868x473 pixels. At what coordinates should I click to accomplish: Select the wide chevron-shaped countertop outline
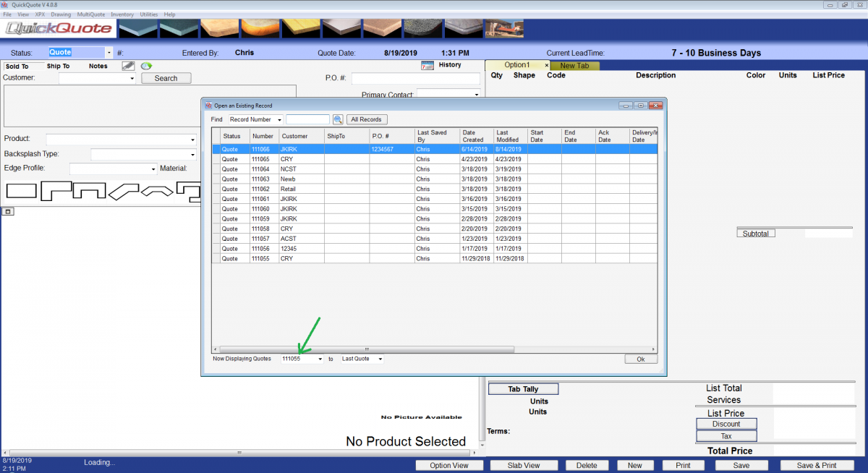coord(158,191)
